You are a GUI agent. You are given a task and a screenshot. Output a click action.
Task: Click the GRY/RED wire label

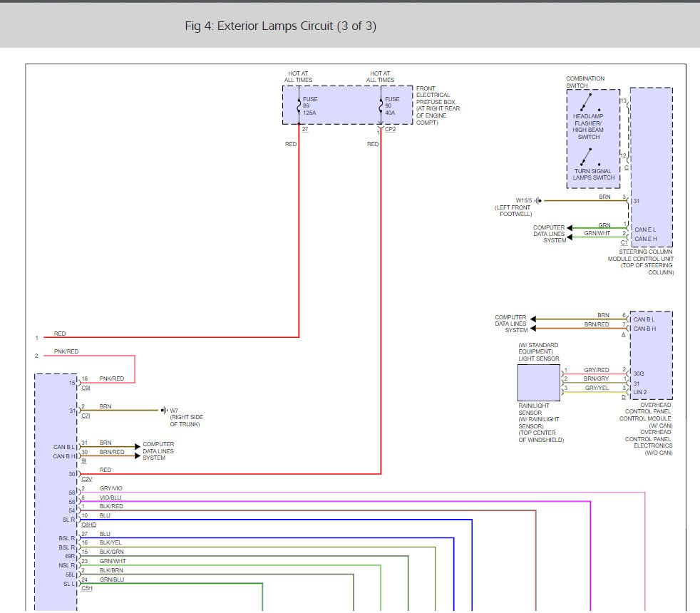pyautogui.click(x=597, y=370)
